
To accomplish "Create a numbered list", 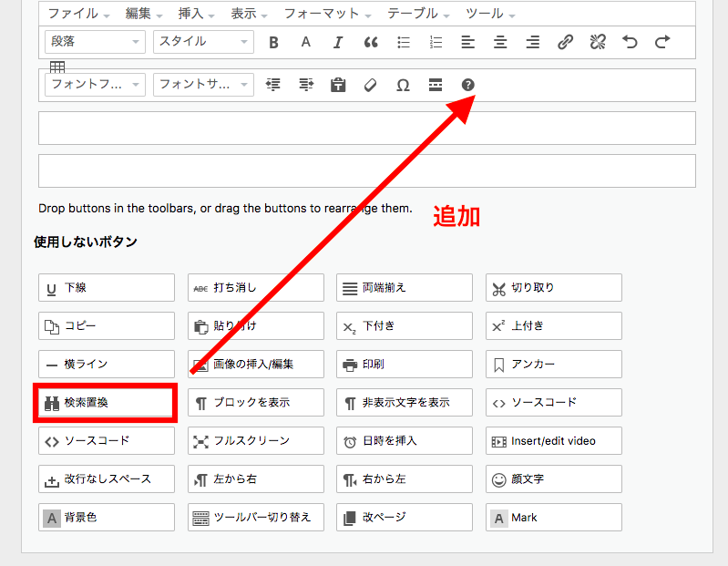I will point(436,42).
